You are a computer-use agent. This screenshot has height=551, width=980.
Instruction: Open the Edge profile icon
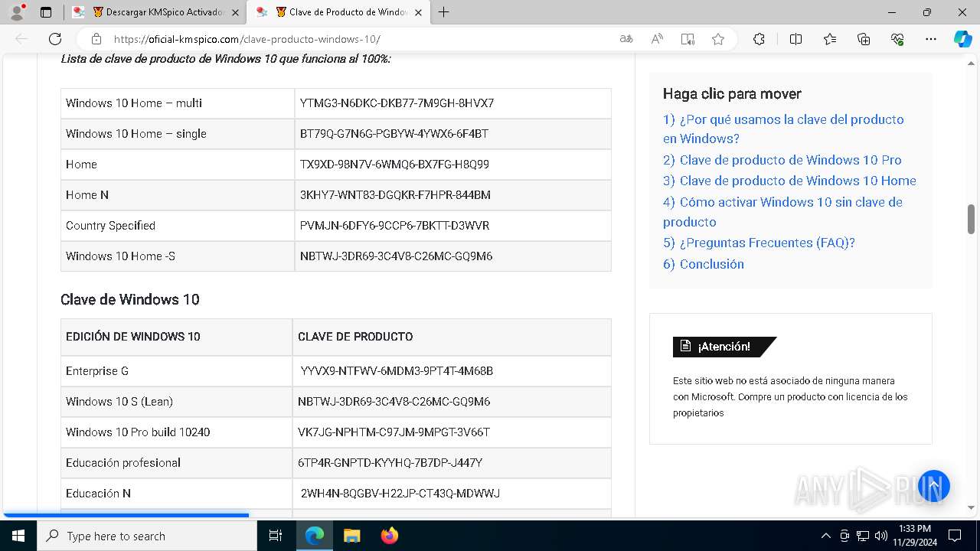(17, 12)
